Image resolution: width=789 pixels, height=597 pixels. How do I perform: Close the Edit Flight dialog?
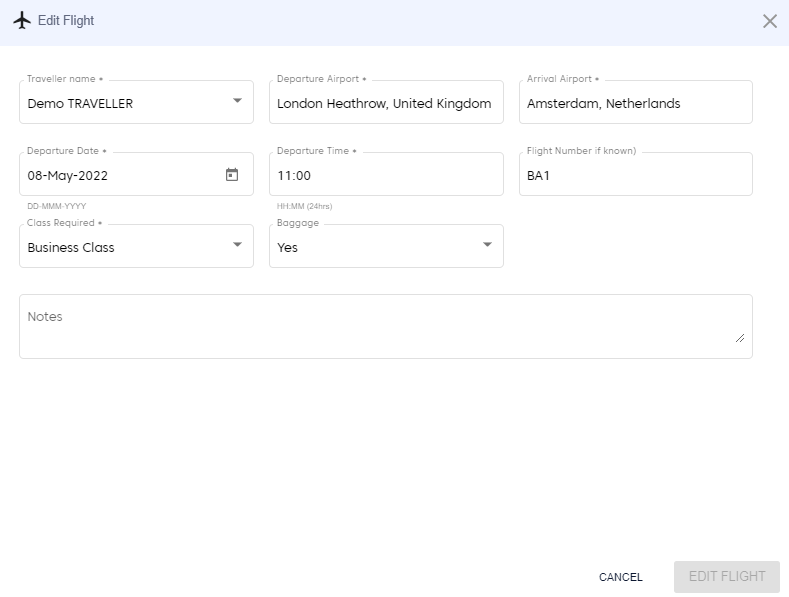(769, 21)
